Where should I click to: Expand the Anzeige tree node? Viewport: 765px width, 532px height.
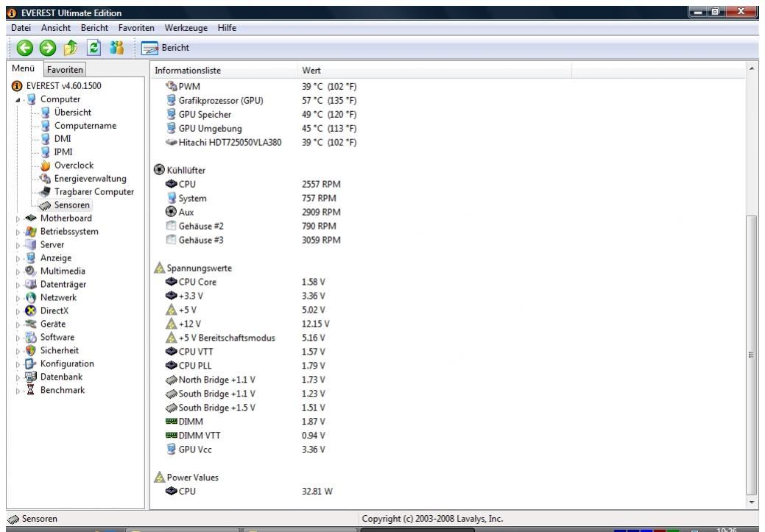pyautogui.click(x=18, y=258)
